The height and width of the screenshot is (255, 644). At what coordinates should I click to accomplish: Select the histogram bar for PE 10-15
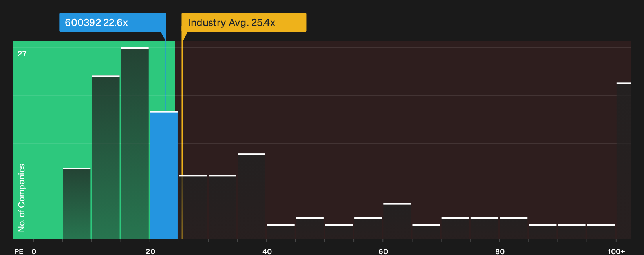point(106,157)
